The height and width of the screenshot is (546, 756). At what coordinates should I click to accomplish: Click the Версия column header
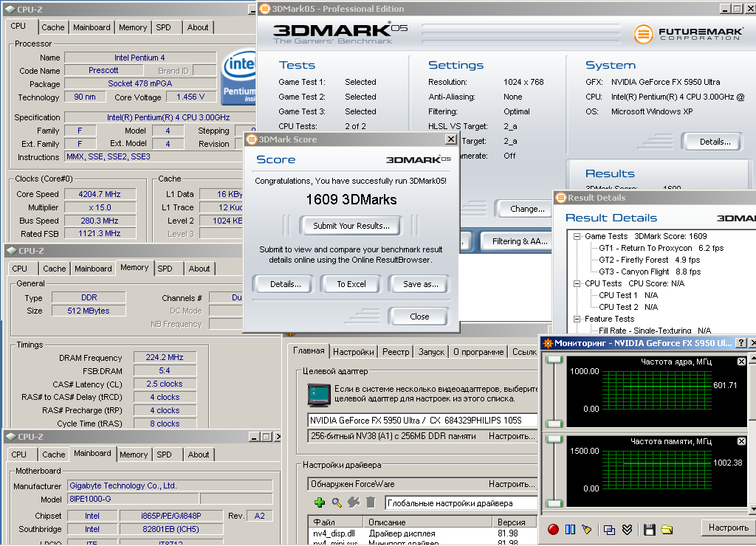(x=515, y=522)
